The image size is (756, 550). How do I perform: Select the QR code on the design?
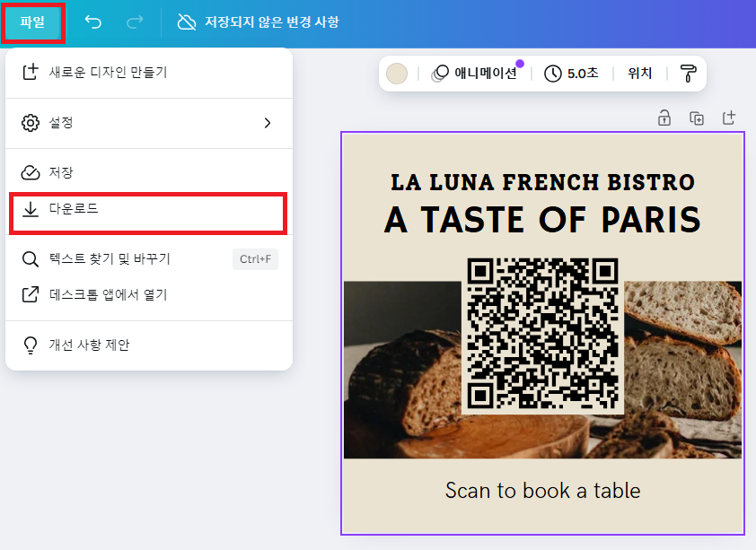click(x=543, y=333)
